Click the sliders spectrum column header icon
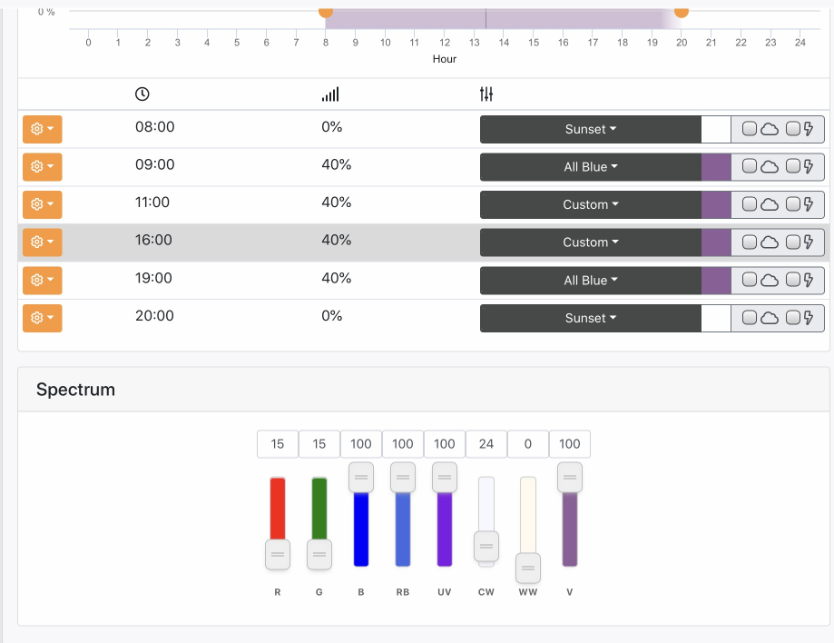The height and width of the screenshot is (643, 834). tap(486, 94)
